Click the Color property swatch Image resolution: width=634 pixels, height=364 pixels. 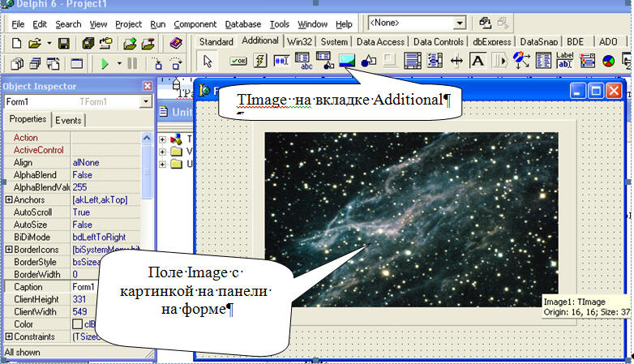coord(78,324)
